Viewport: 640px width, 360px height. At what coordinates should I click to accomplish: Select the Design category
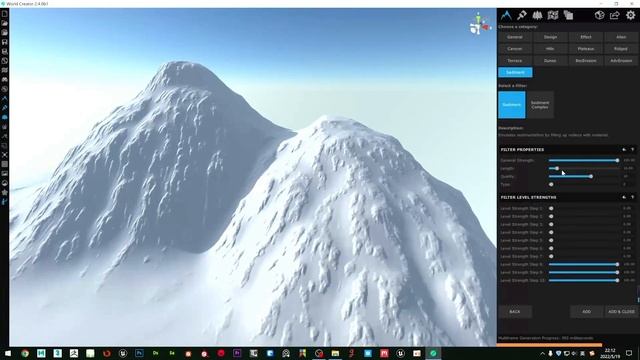550,37
